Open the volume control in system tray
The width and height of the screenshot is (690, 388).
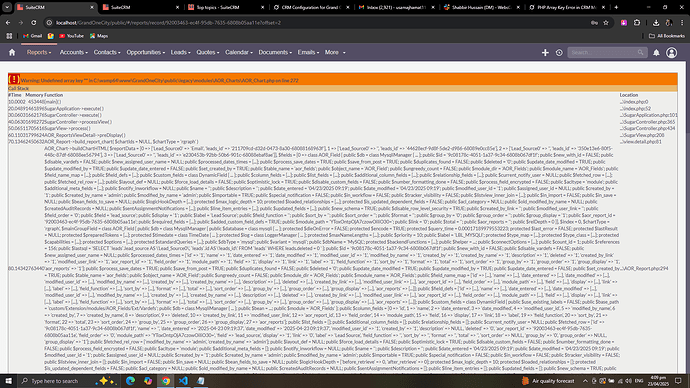[x=628, y=381]
